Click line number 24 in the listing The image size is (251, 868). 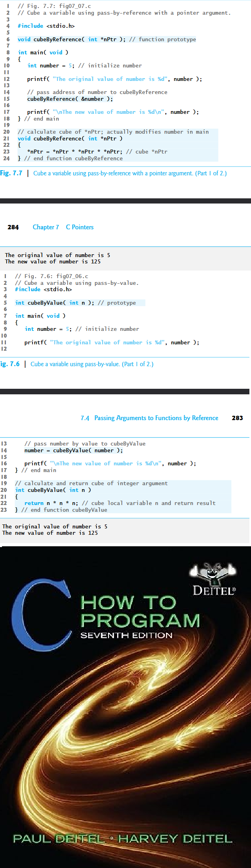point(6,158)
